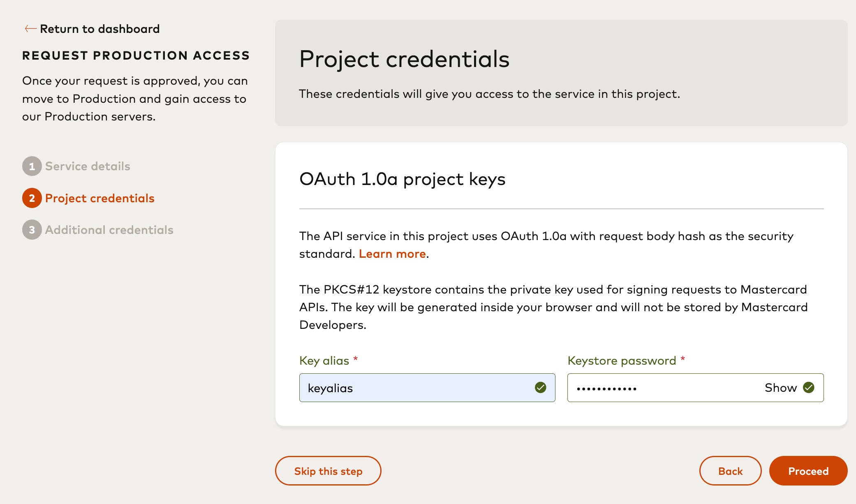Click inside the Keystore password field

(x=662, y=388)
